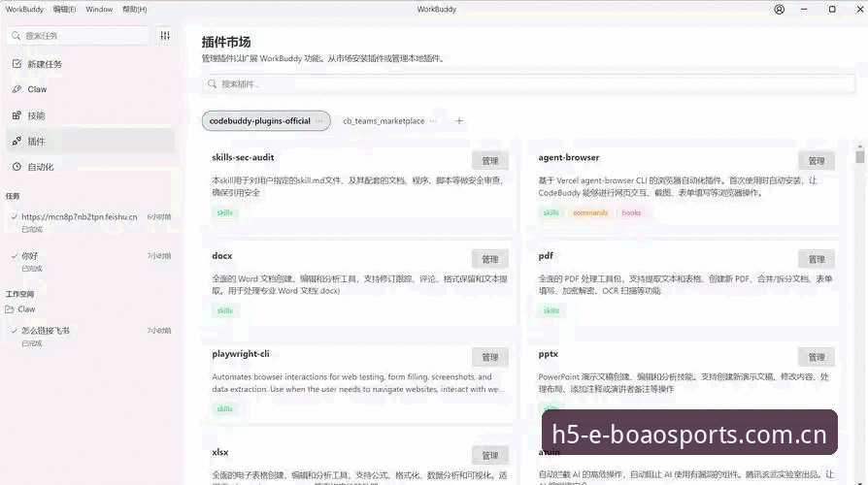Click the skills tag on pdf card
Viewport: 868px width, 485px height.
(551, 310)
